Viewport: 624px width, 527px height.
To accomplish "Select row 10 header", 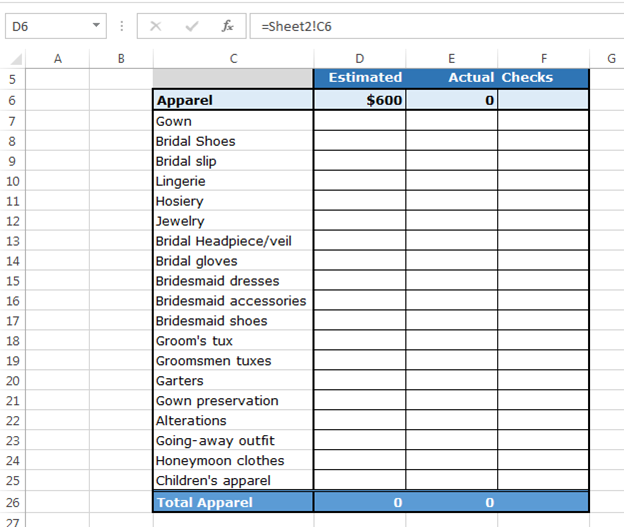I will point(12,181).
